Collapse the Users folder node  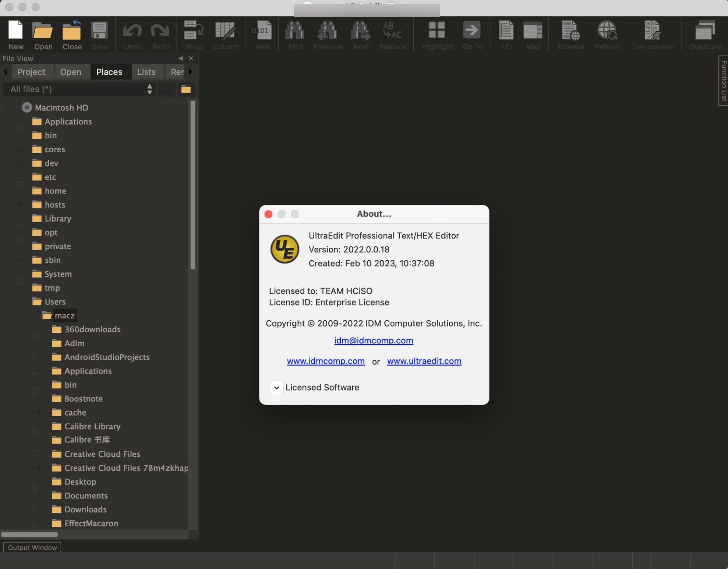pyautogui.click(x=21, y=301)
